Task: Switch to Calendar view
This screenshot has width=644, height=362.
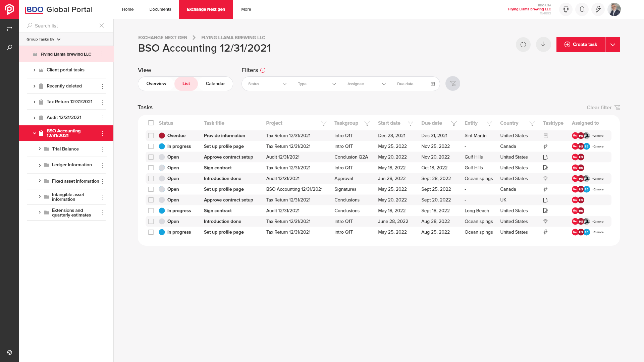Action: tap(215, 84)
